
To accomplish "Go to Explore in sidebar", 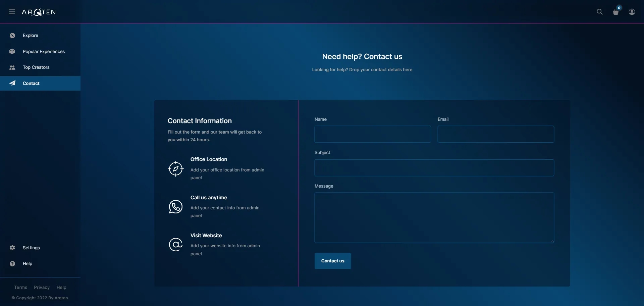I will 40,36.
